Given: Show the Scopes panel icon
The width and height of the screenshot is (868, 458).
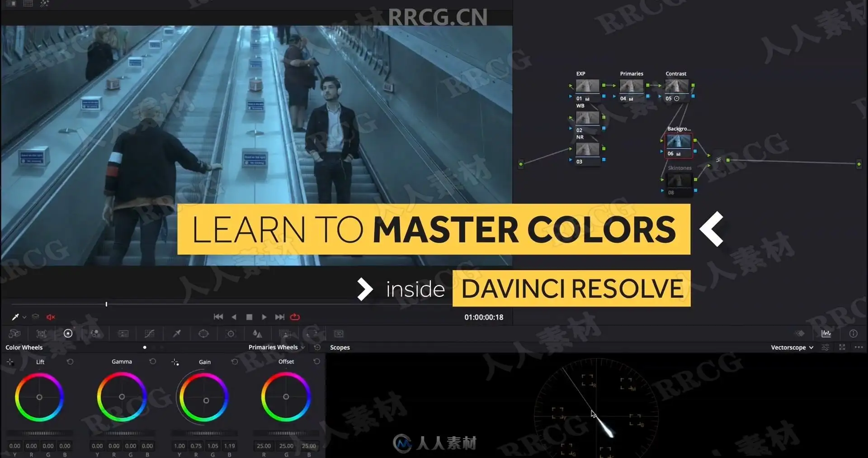Looking at the screenshot, I should point(826,334).
